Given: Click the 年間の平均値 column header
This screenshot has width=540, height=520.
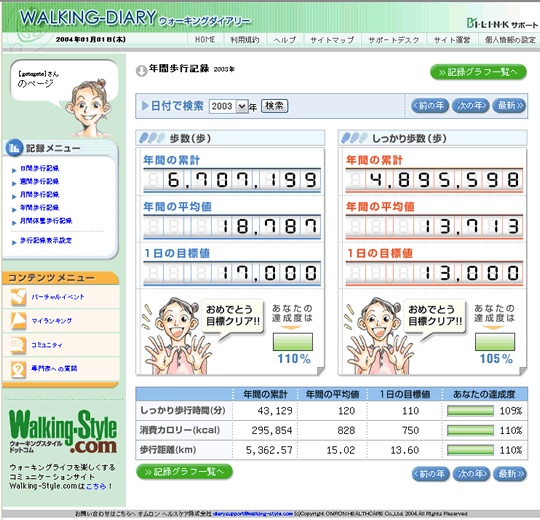Looking at the screenshot, I should (332, 394).
